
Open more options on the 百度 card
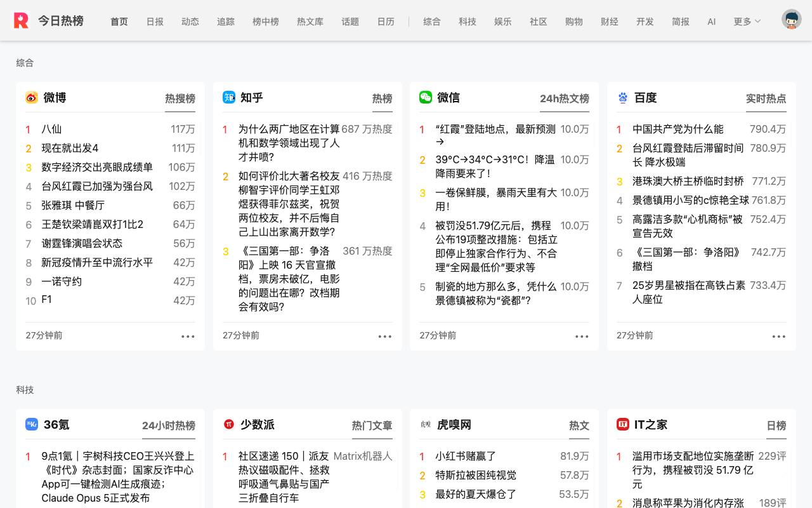click(779, 336)
